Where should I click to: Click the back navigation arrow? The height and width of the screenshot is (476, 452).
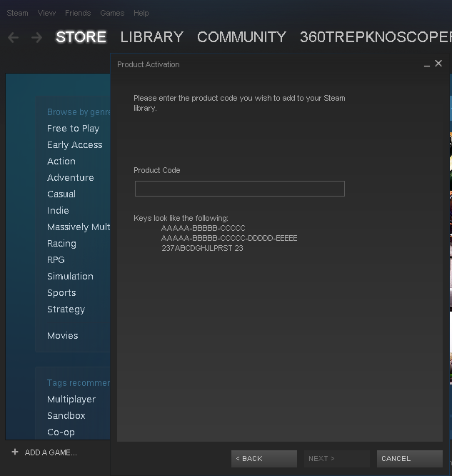point(13,37)
